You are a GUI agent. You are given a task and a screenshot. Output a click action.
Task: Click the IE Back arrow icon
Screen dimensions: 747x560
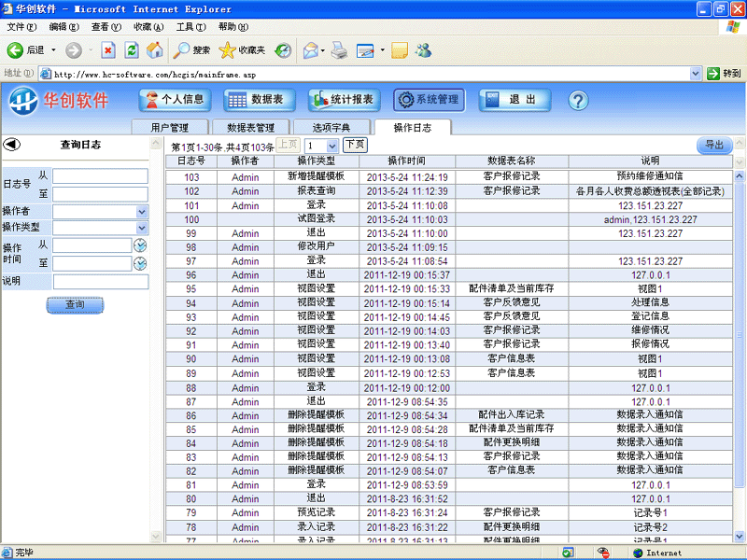(x=15, y=50)
